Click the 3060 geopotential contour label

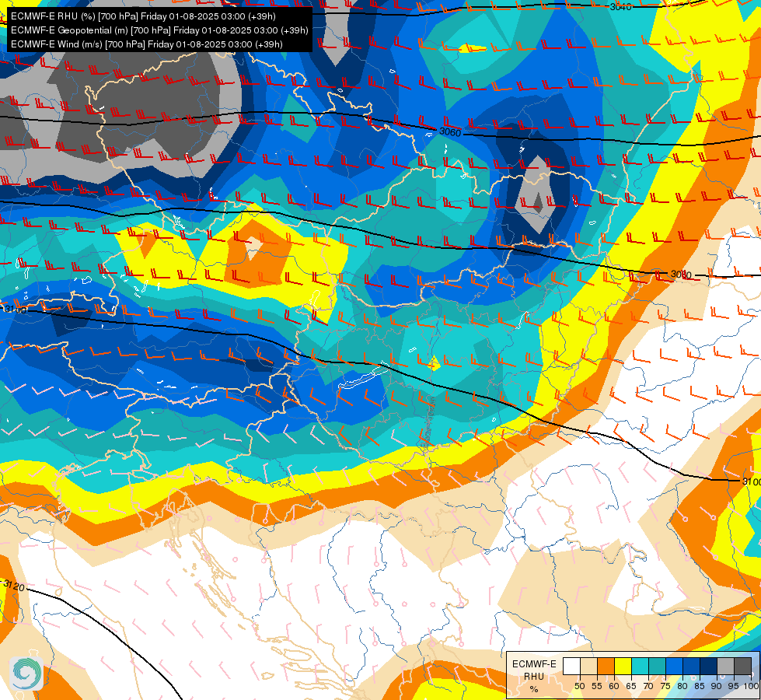450,131
